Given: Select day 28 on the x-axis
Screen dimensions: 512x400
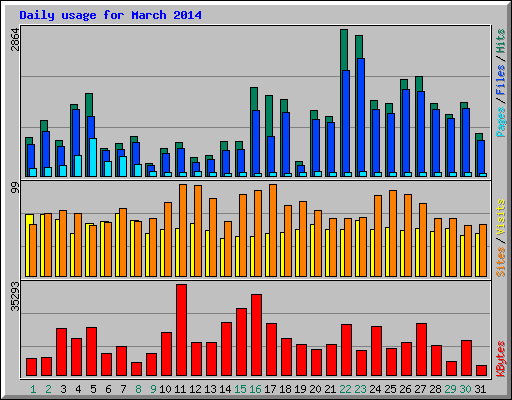Looking at the screenshot, I should click(x=435, y=389).
